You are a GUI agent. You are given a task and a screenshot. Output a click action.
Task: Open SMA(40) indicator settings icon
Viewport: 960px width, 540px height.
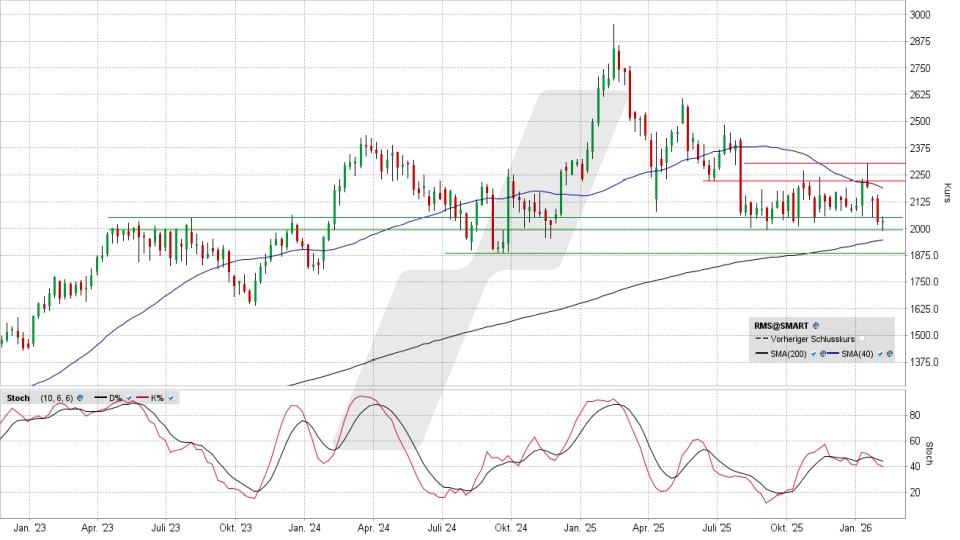(889, 354)
